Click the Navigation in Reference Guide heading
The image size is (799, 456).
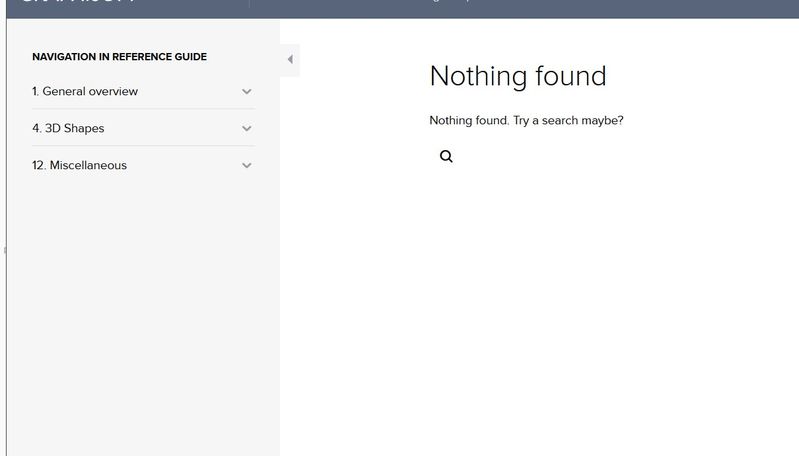coord(119,57)
